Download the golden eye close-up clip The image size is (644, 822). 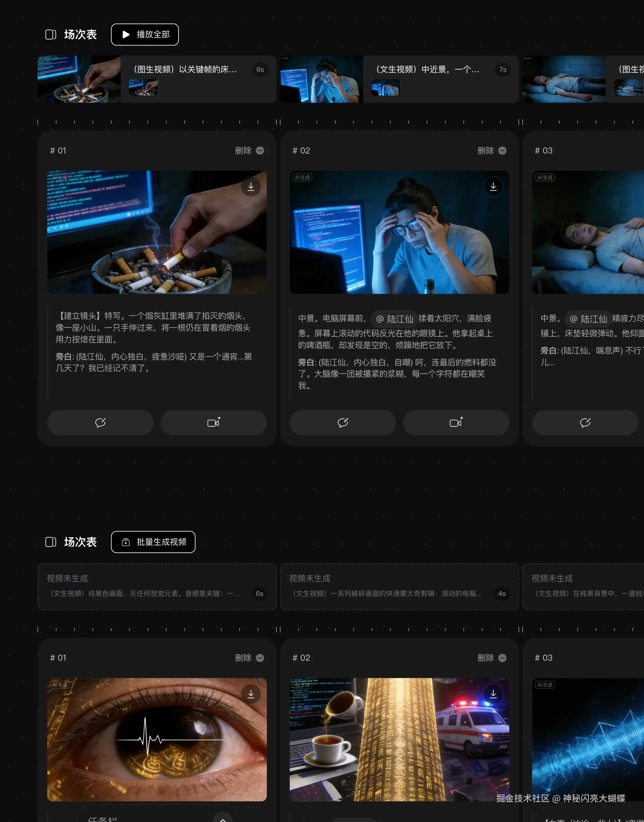point(251,694)
